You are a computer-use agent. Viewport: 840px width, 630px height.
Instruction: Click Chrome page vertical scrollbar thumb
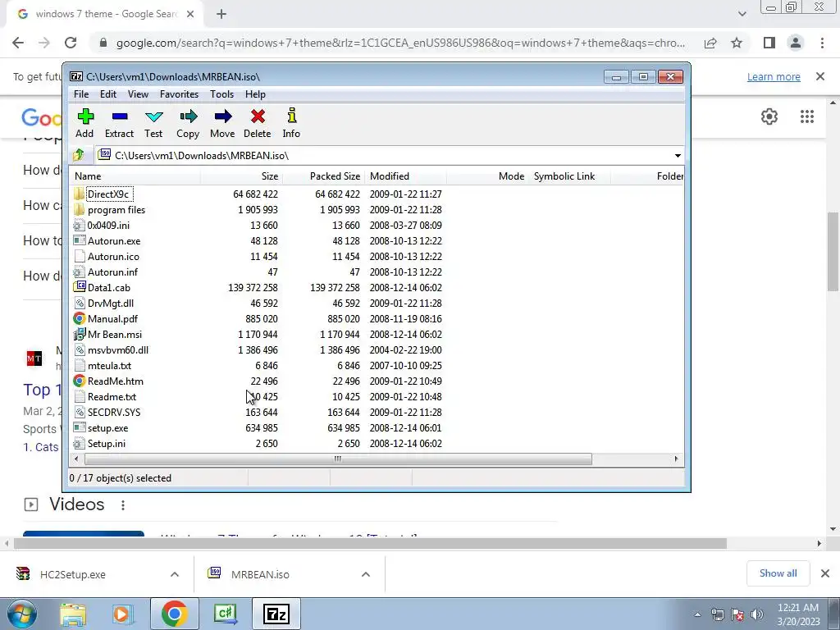833,252
